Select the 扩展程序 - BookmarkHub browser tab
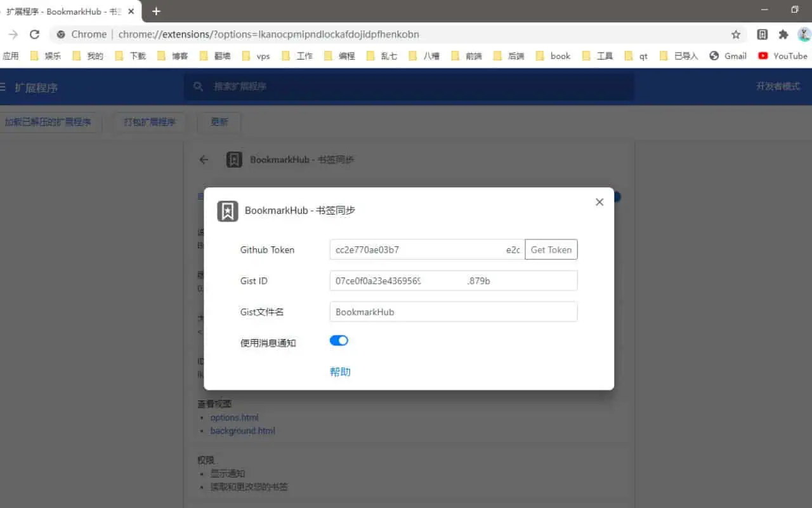This screenshot has width=812, height=508. pos(70,11)
